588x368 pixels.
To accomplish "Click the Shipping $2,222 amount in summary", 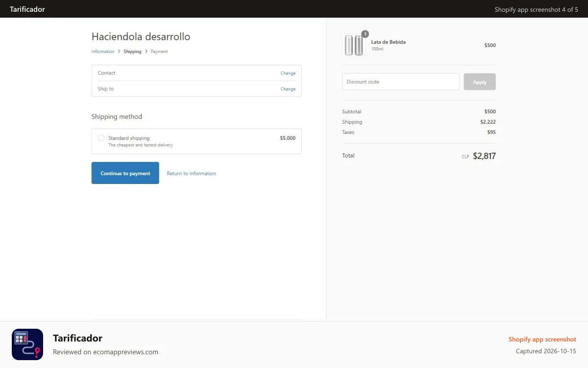I will pos(488,122).
